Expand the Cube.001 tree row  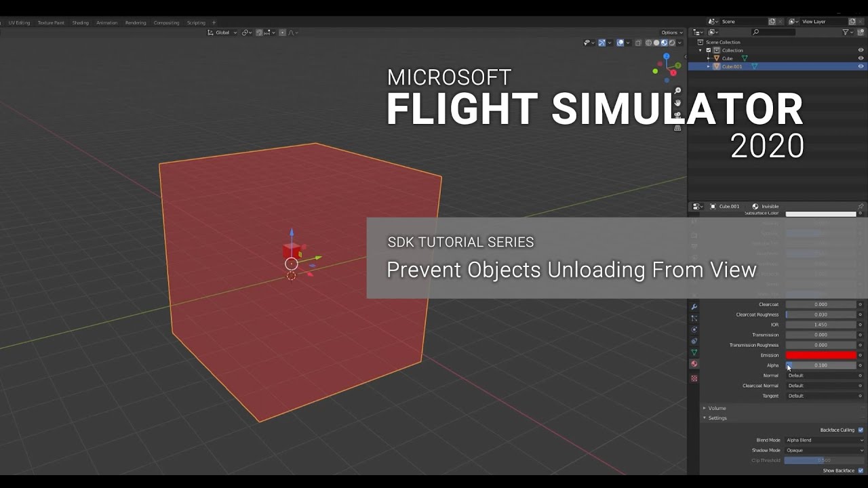click(709, 66)
